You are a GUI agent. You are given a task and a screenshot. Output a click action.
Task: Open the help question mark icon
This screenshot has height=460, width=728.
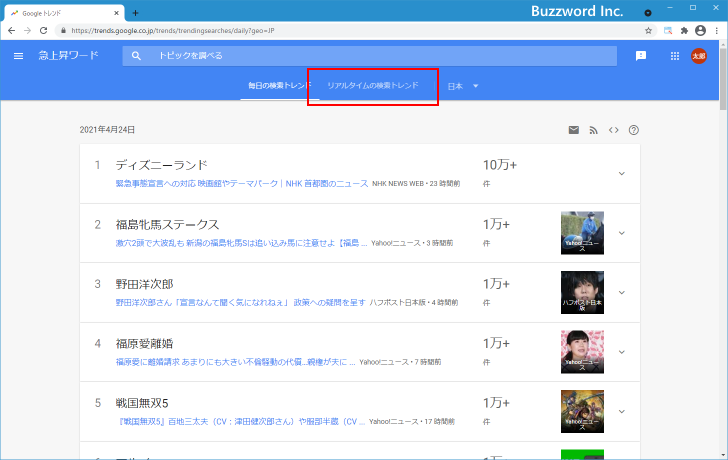pos(634,130)
